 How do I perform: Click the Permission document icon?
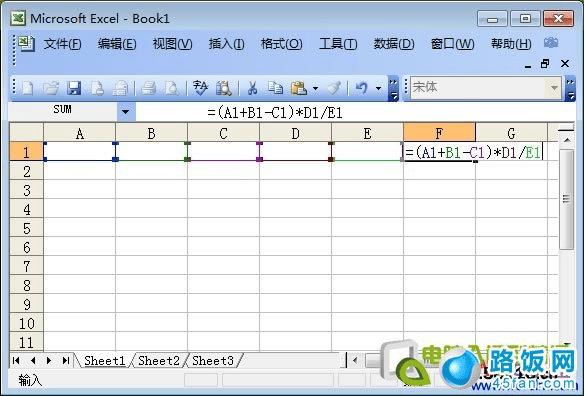[97, 88]
